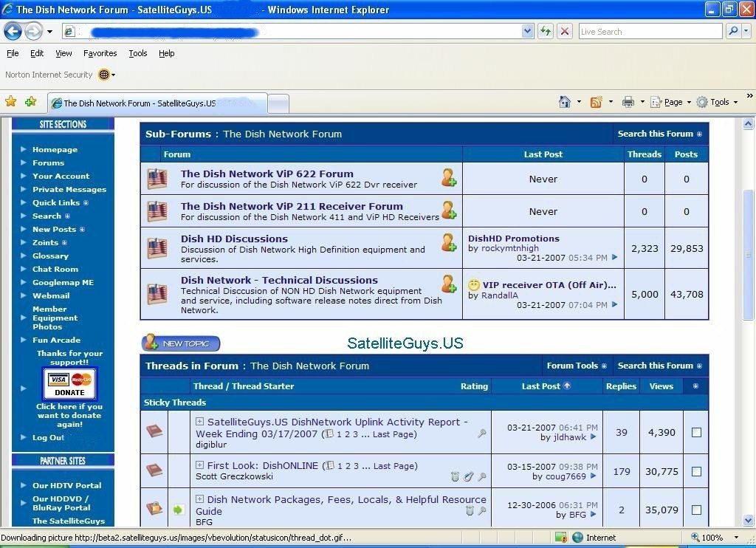
Task: Open the address bar dropdown arrow
Action: click(x=527, y=31)
